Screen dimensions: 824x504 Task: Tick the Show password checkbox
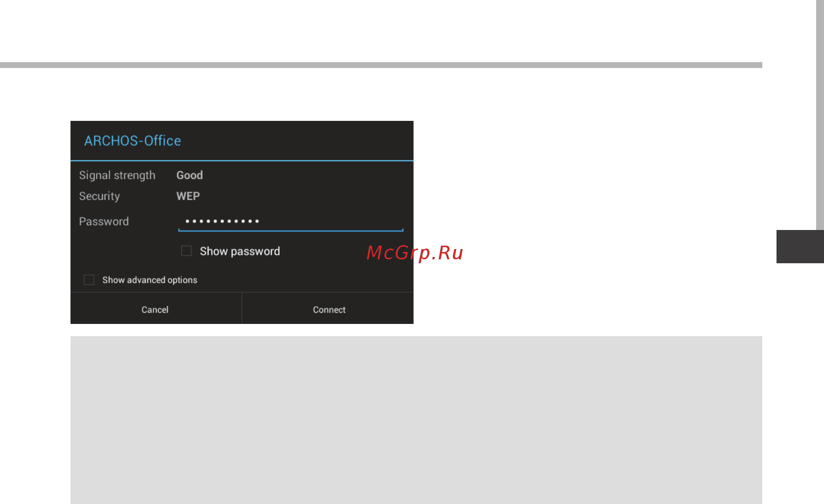(x=187, y=251)
